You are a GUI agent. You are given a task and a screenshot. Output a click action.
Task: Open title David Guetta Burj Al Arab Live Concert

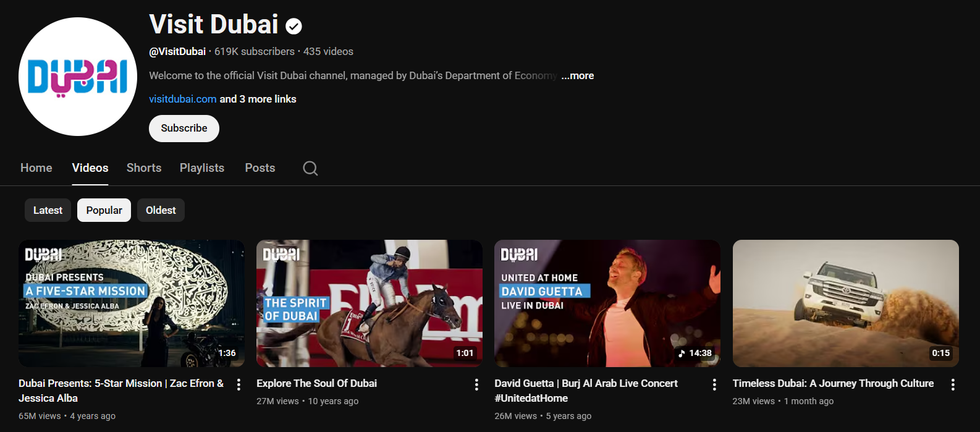tap(586, 391)
